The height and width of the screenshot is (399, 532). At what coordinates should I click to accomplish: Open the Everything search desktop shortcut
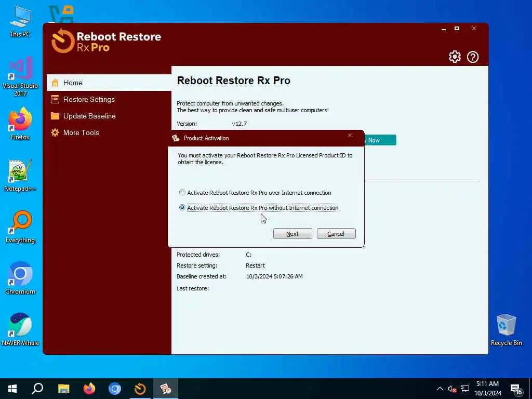click(20, 227)
